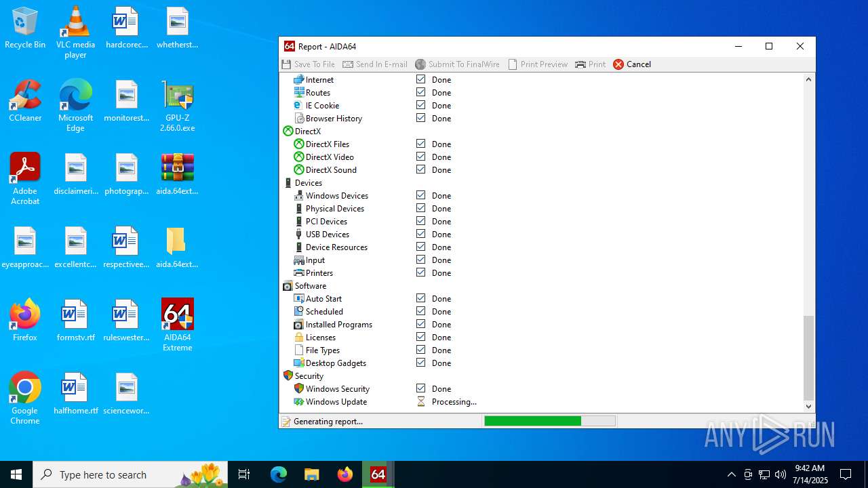Select GPU-Z 2.66.0.exe desktop icon
The image size is (868, 488).
(178, 106)
